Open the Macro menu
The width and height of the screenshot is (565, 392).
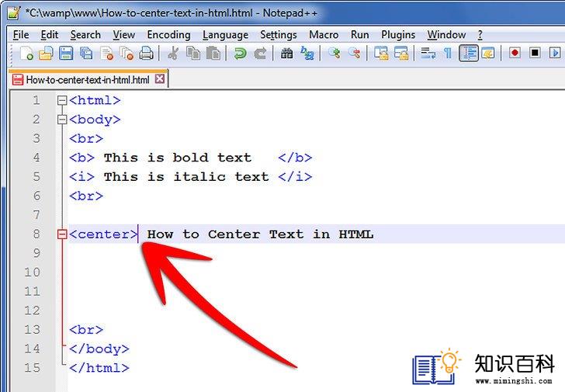pyautogui.click(x=324, y=35)
